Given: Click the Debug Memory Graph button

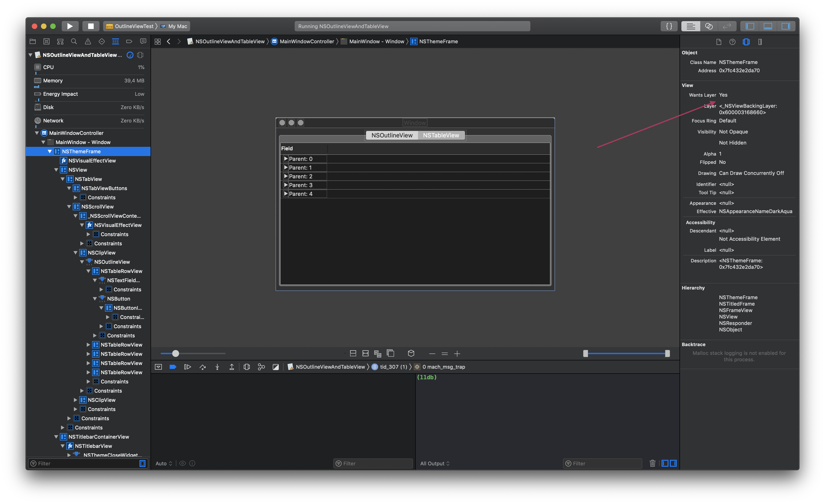Looking at the screenshot, I should [x=261, y=367].
